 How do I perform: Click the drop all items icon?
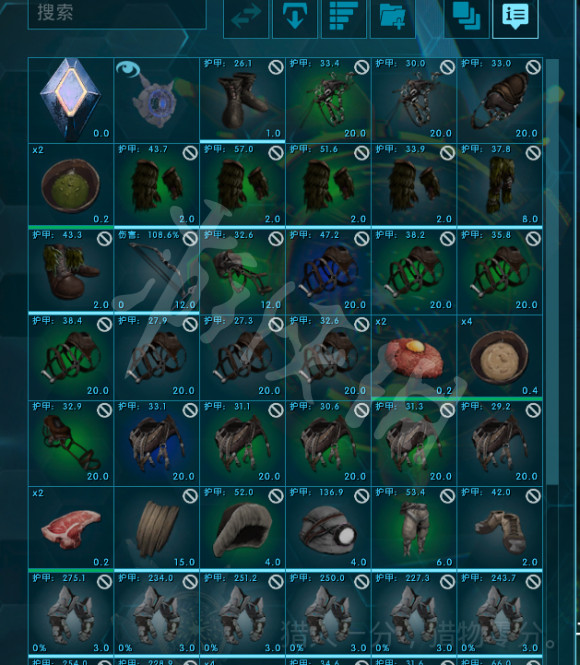[295, 17]
